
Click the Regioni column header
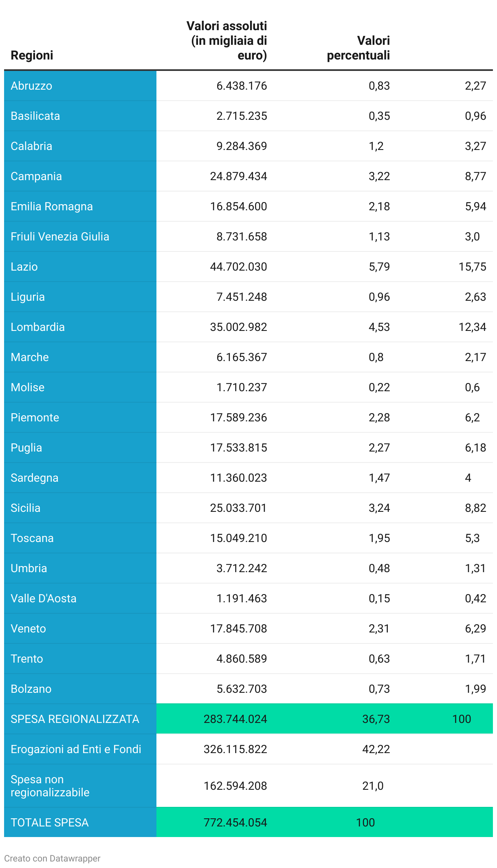(x=32, y=55)
